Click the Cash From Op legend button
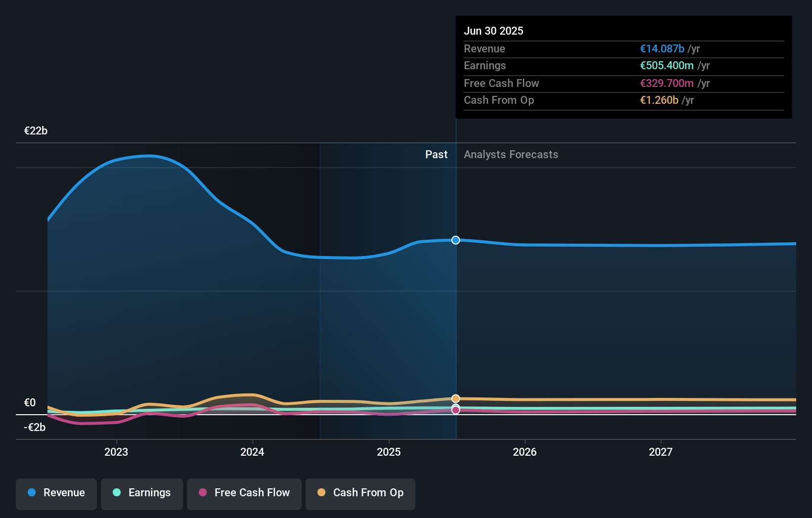This screenshot has height=518, width=812. pos(360,494)
